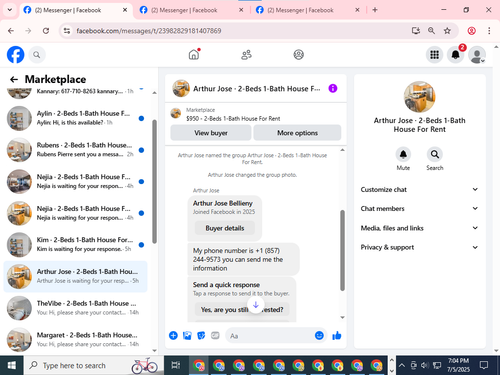Choose a GIF icon
Screen dimensions: 500x375
tap(215, 335)
